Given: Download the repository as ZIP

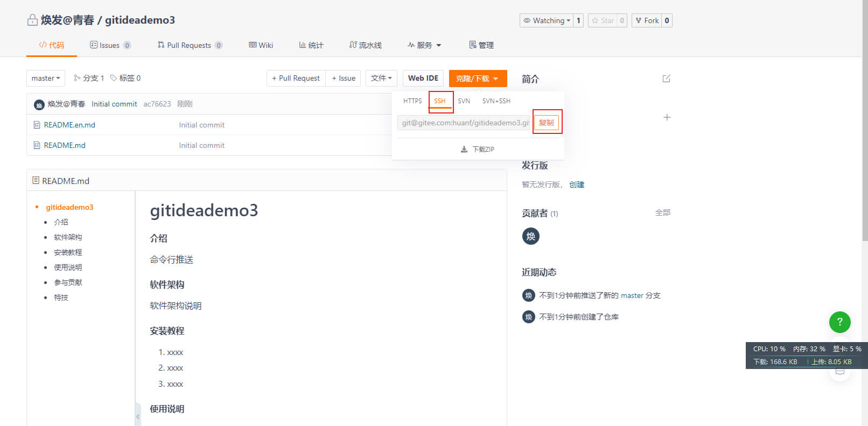Looking at the screenshot, I should [x=478, y=149].
